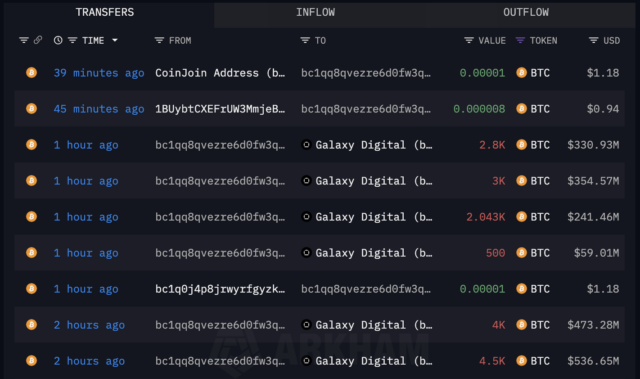This screenshot has height=379, width=640.
Task: Click the Bitcoin icon in 39 minutes ago row
Action: [31, 73]
